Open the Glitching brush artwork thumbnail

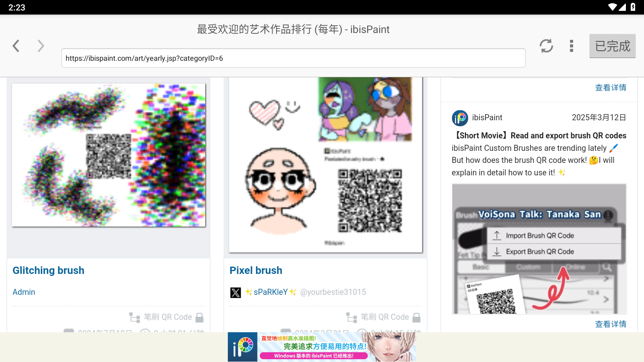(x=109, y=155)
